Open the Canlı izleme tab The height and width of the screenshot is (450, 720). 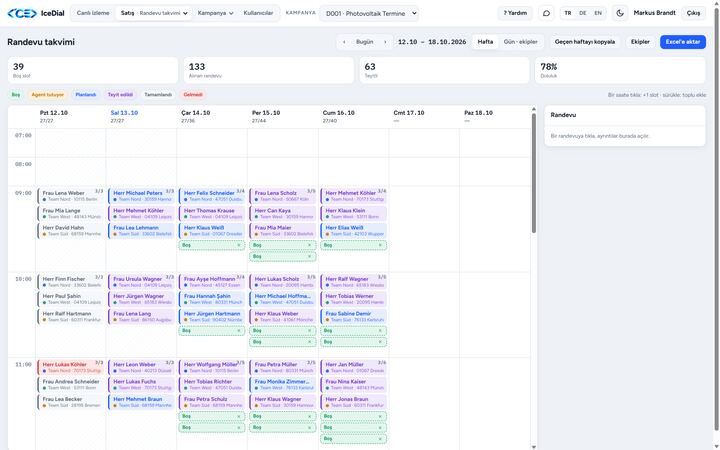[x=93, y=13]
